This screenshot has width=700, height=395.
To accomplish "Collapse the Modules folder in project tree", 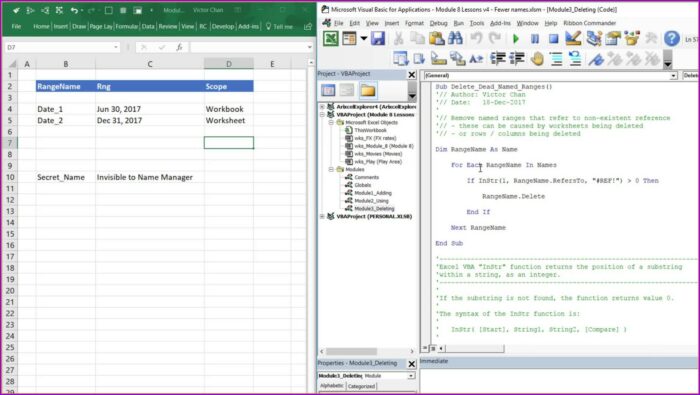I will (x=331, y=170).
